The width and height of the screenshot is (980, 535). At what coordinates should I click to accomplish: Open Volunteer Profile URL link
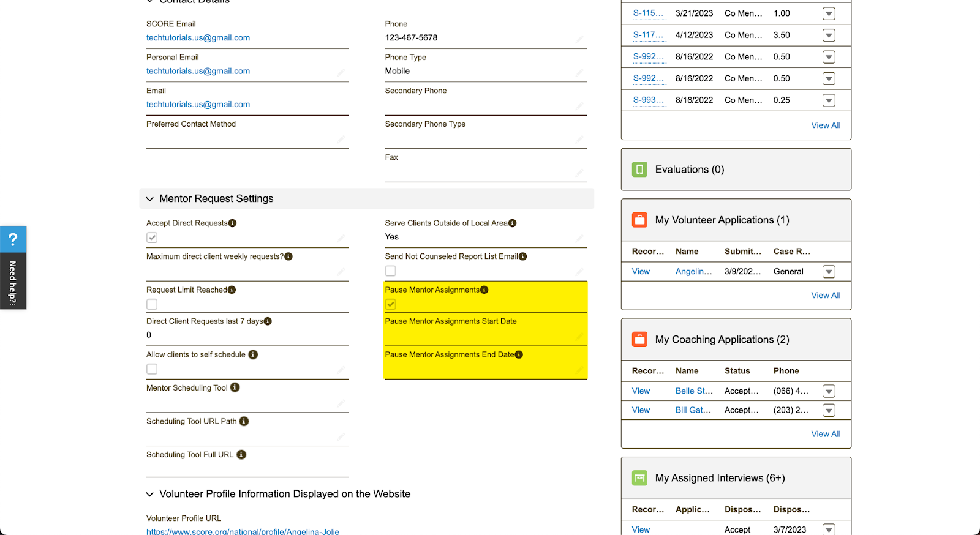(243, 531)
